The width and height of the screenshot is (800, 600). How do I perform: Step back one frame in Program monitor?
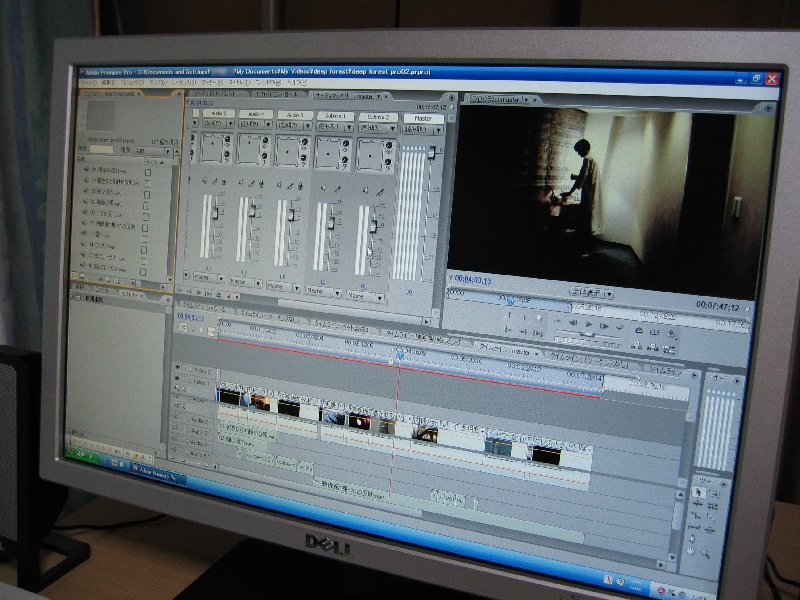(x=575, y=324)
